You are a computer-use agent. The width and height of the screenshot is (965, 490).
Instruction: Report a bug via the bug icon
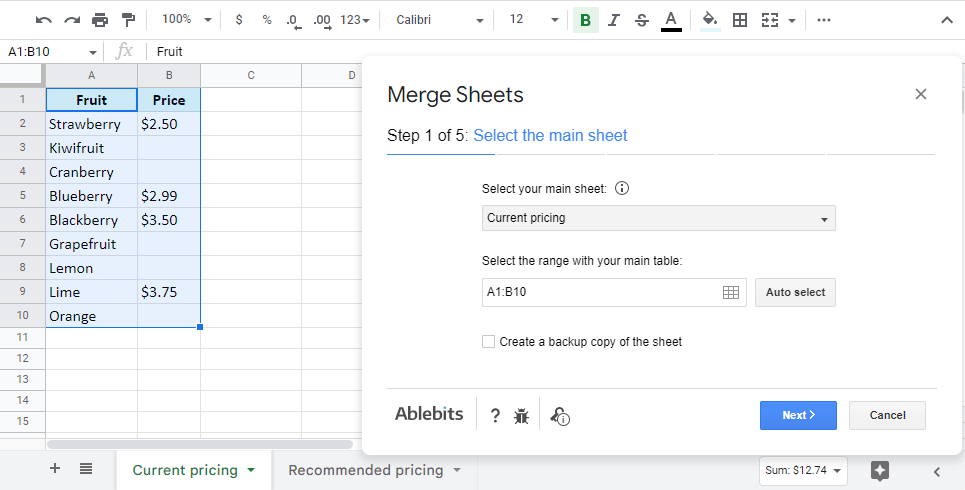(521, 417)
